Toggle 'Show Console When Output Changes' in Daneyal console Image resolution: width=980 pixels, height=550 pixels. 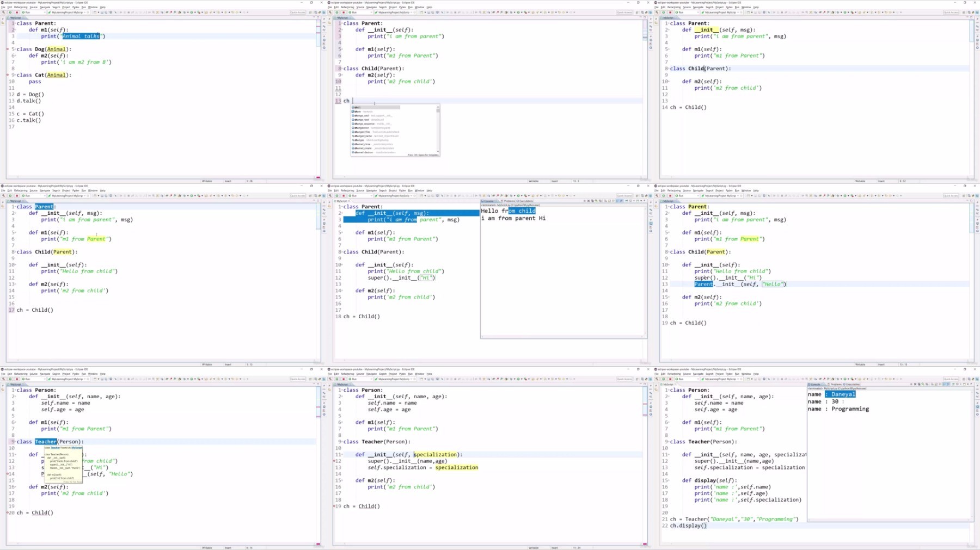pyautogui.click(x=944, y=385)
